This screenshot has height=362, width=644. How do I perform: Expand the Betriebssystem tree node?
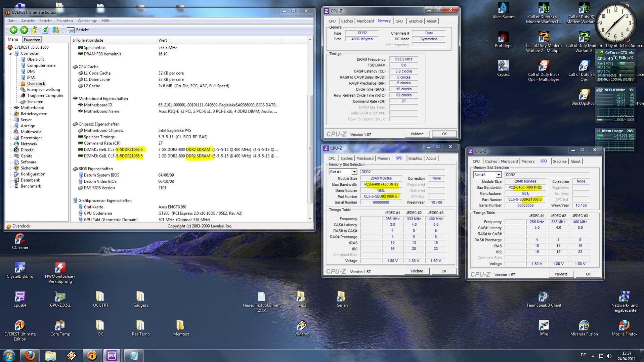[x=10, y=114]
